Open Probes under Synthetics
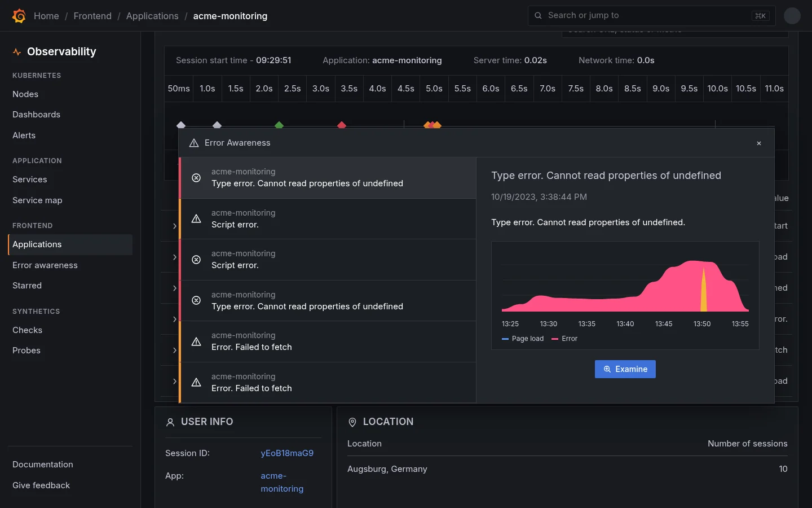The image size is (812, 508). pyautogui.click(x=27, y=351)
